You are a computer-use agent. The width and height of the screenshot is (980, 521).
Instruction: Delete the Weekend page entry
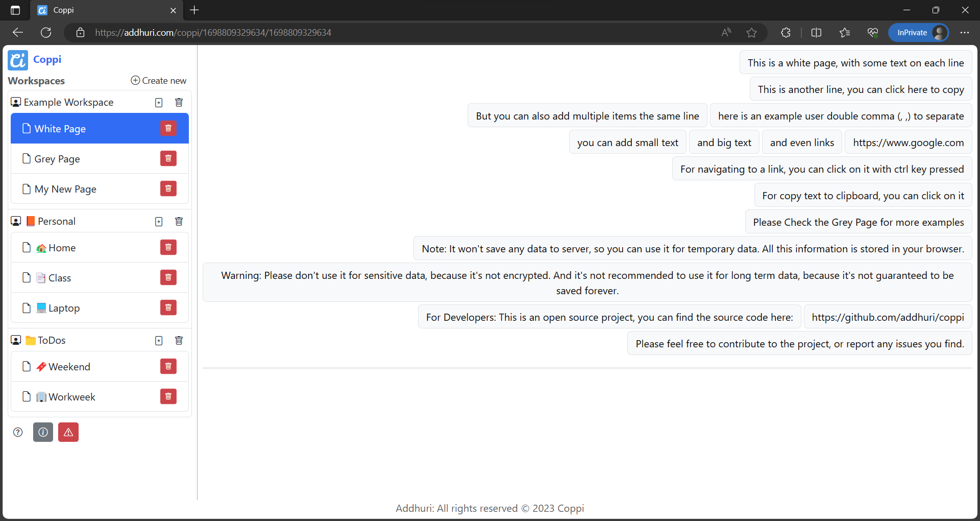coord(168,366)
